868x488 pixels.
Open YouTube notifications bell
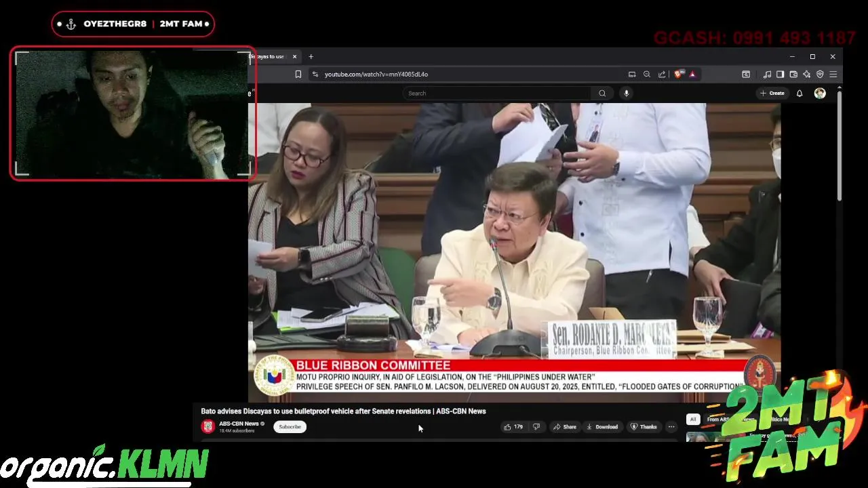[x=800, y=94]
